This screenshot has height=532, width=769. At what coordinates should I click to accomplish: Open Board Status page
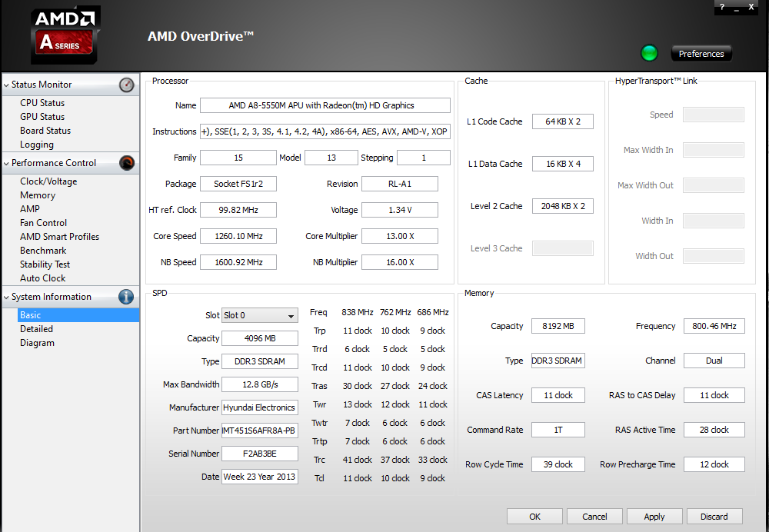(45, 131)
